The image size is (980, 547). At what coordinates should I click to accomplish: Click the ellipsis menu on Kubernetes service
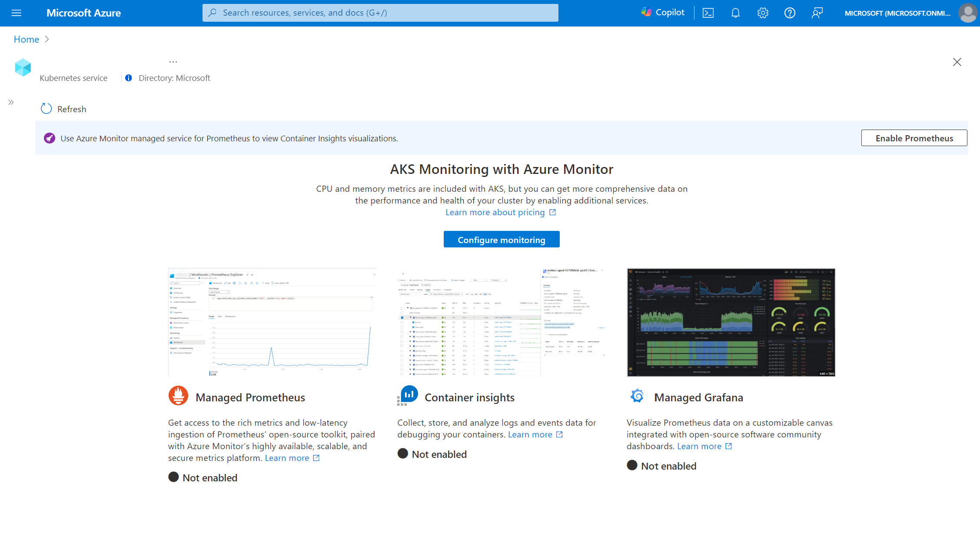tap(172, 61)
